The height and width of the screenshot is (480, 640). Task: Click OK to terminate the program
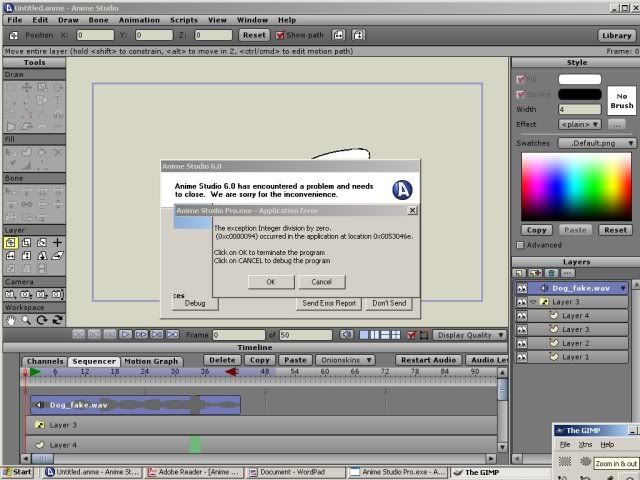(271, 282)
